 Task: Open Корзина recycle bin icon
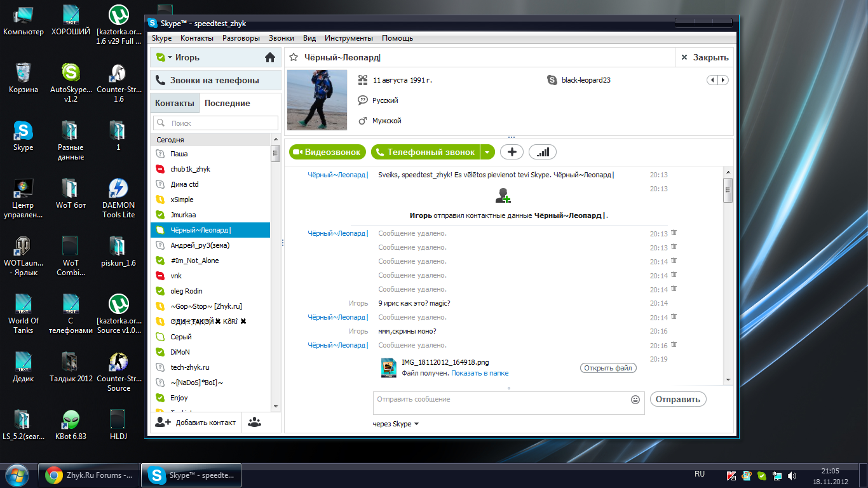tap(24, 78)
